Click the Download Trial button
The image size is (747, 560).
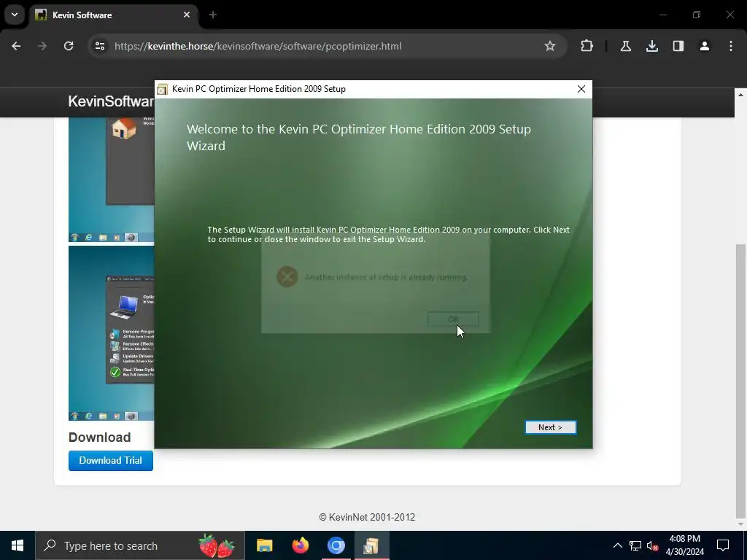(x=111, y=461)
